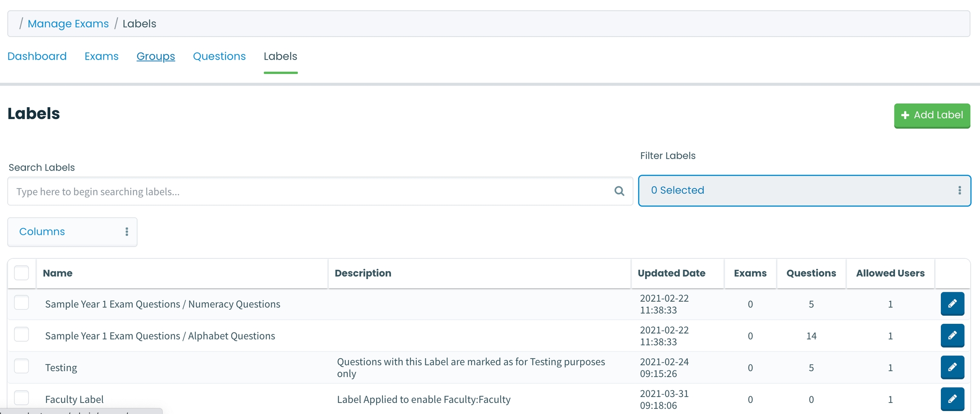Click the edit pencil for Faculty Label

pyautogui.click(x=952, y=399)
